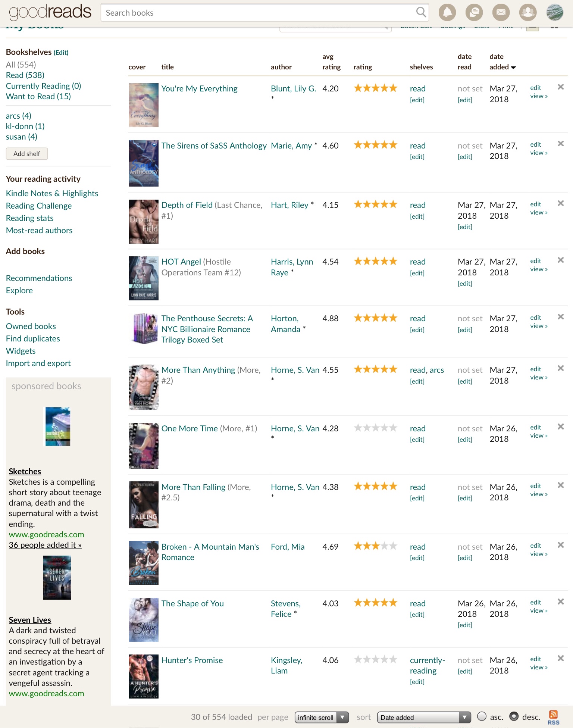
Task: Open the notifications bell icon
Action: (x=447, y=13)
